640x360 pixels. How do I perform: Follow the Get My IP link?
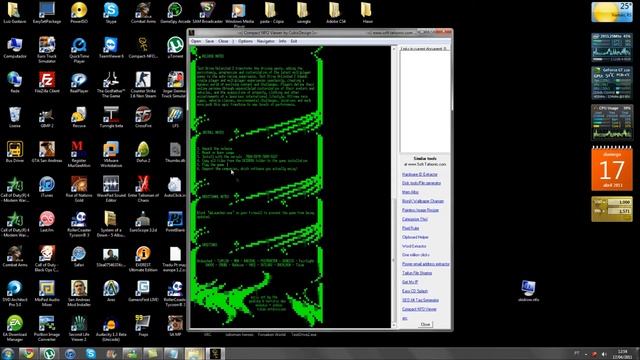tap(410, 282)
